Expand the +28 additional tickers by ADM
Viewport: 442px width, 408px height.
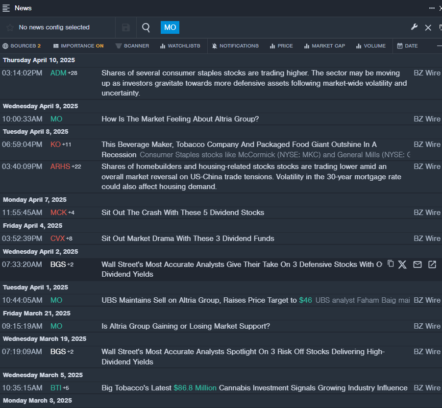tap(72, 73)
